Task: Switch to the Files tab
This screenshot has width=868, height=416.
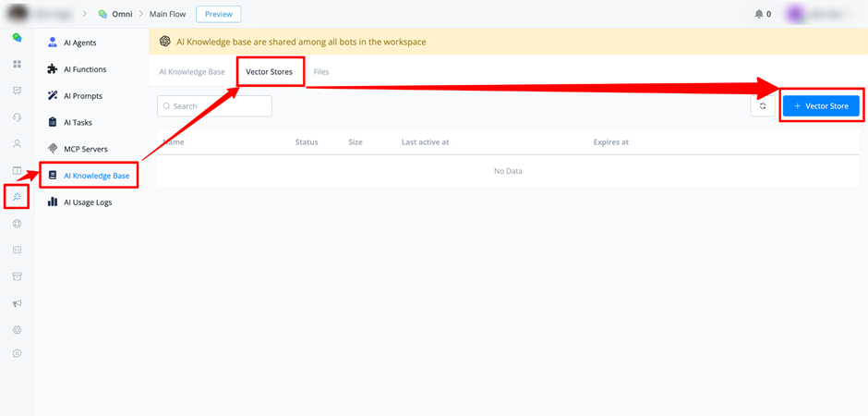Action: [x=321, y=72]
